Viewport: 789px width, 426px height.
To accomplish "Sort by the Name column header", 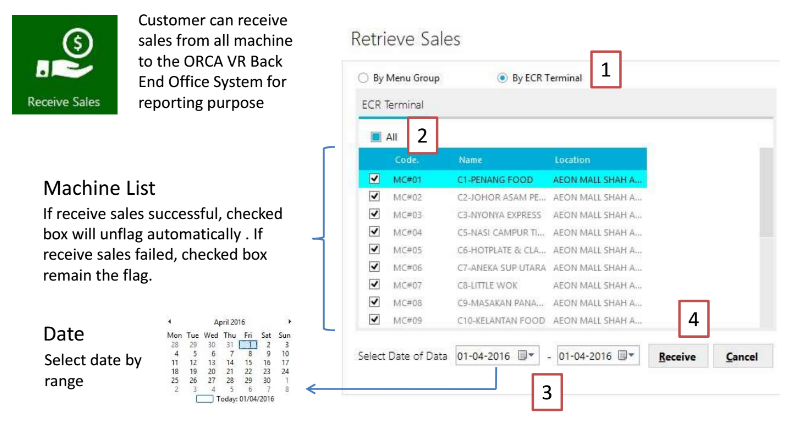I will (x=470, y=159).
